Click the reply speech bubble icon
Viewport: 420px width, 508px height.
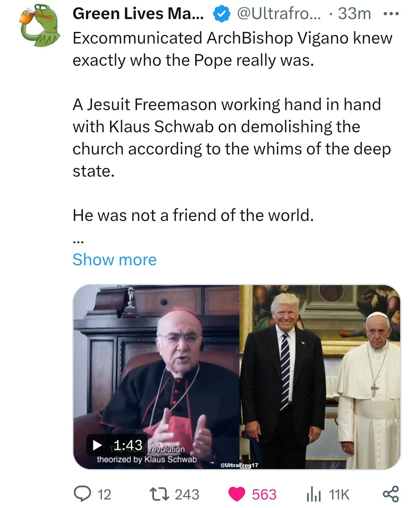[x=81, y=494]
